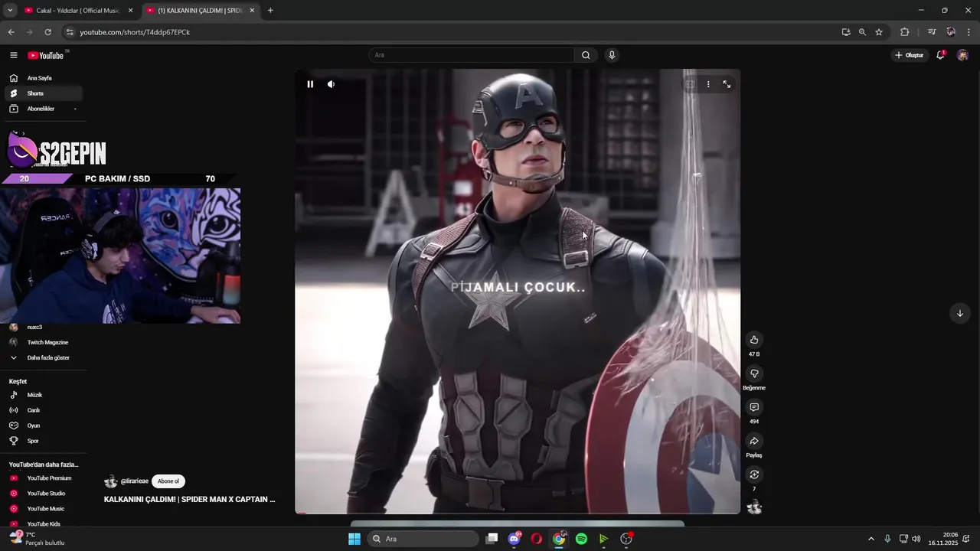Click the KALKANINI ÇALDIM! Short title

coord(190,499)
